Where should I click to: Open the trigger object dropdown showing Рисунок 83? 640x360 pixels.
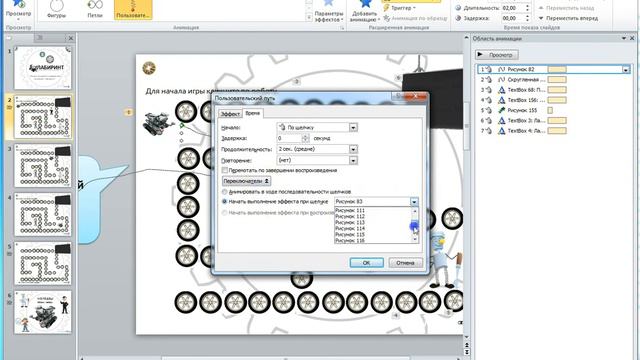(x=414, y=202)
